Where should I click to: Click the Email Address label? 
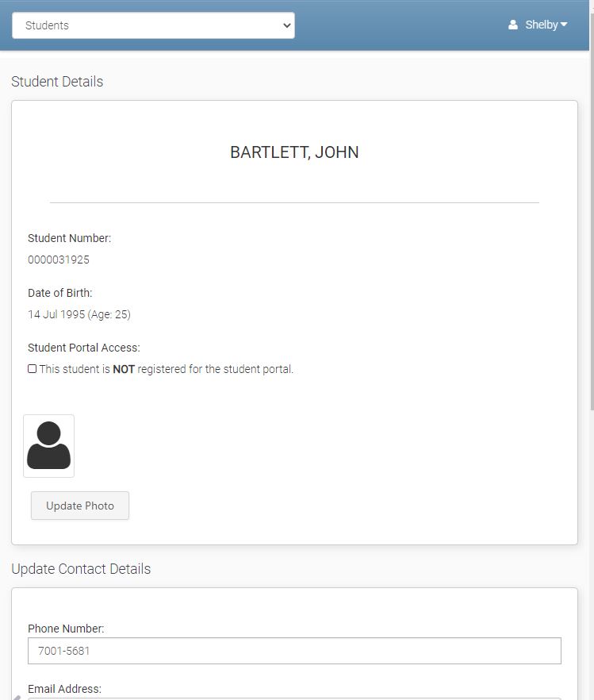(64, 689)
